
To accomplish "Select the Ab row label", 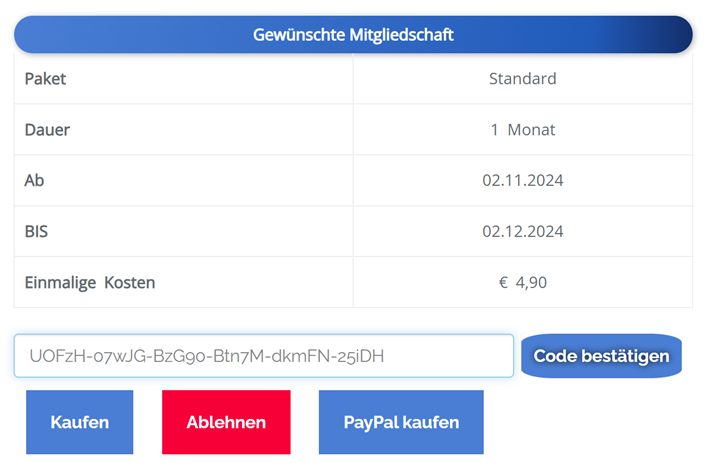I will coord(34,181).
